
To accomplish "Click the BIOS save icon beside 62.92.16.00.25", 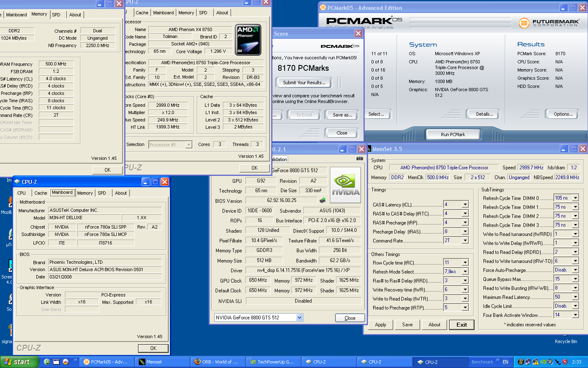I will click(323, 200).
